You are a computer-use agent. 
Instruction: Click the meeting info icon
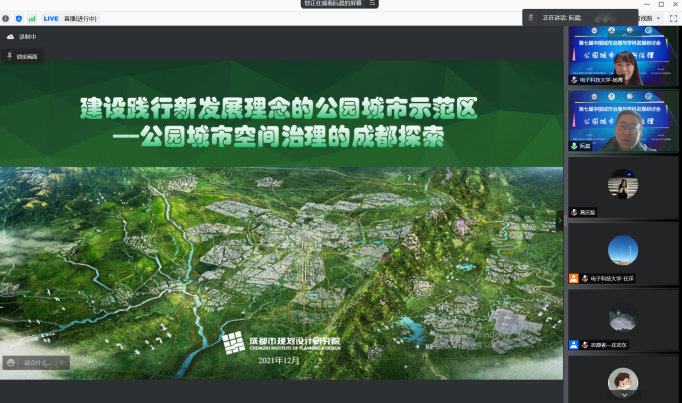(x=5, y=18)
